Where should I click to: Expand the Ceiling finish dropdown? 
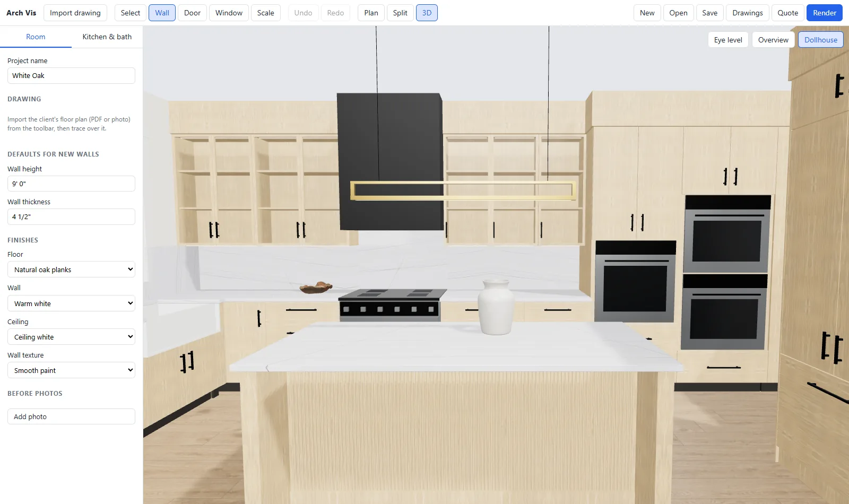click(x=71, y=337)
